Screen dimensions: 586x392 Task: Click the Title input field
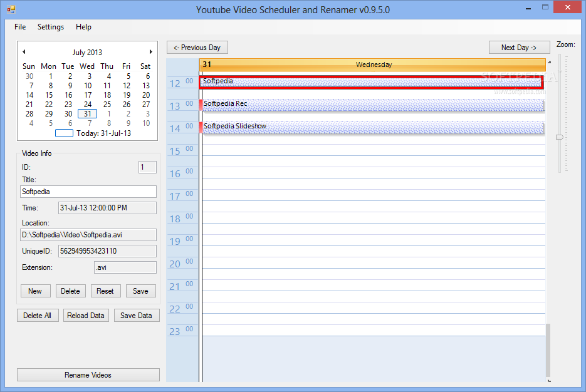pos(88,192)
